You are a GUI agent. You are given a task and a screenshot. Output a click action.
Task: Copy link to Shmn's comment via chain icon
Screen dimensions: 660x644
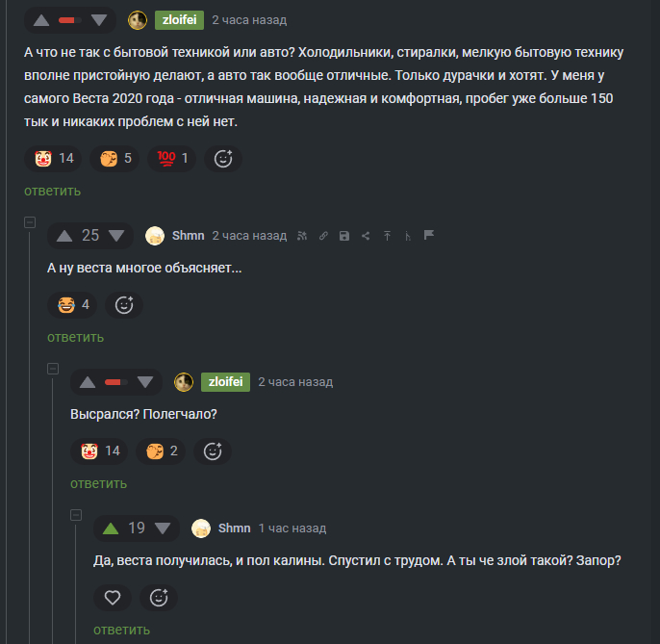coord(323,236)
